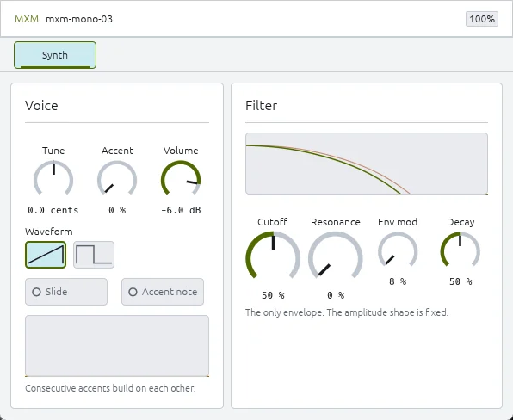Enable the Accent note toggle
The image size is (513, 420).
tap(163, 292)
